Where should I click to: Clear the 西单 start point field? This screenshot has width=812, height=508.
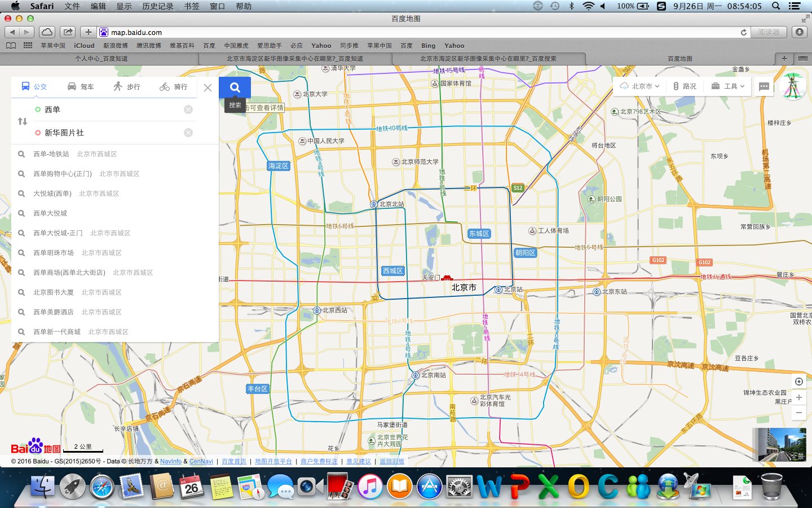pos(188,110)
